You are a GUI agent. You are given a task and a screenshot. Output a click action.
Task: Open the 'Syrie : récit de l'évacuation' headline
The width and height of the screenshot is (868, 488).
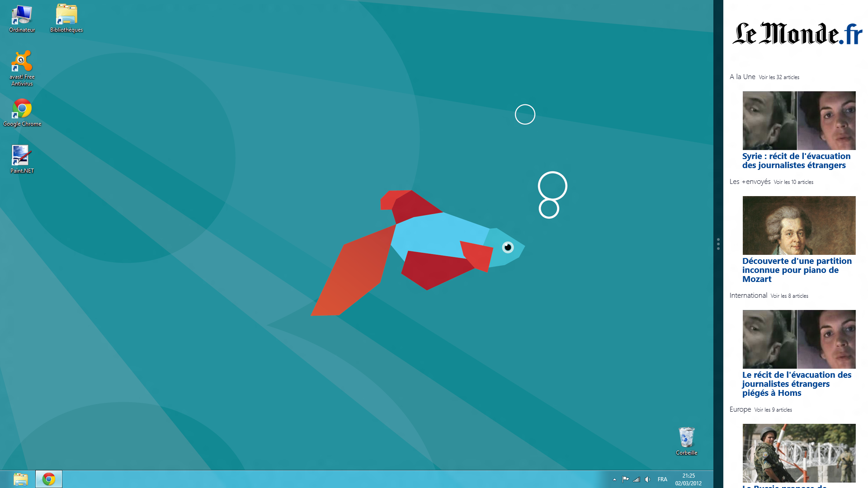(x=796, y=161)
